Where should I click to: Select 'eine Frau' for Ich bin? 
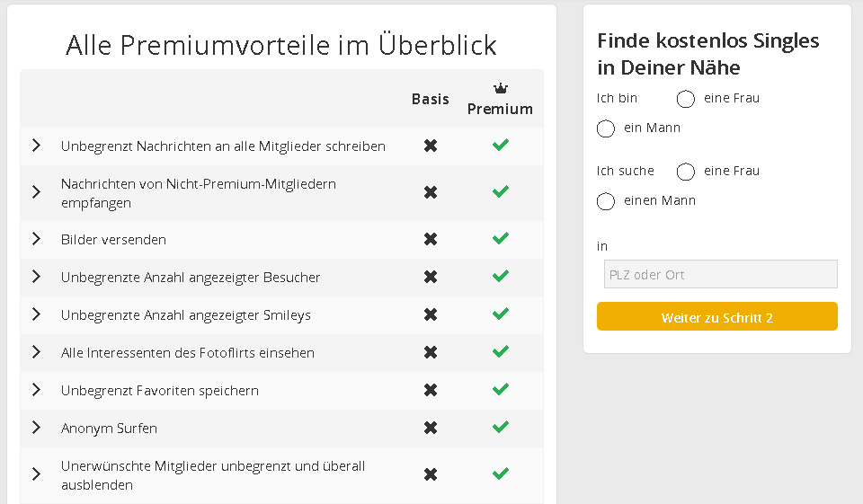coord(686,99)
